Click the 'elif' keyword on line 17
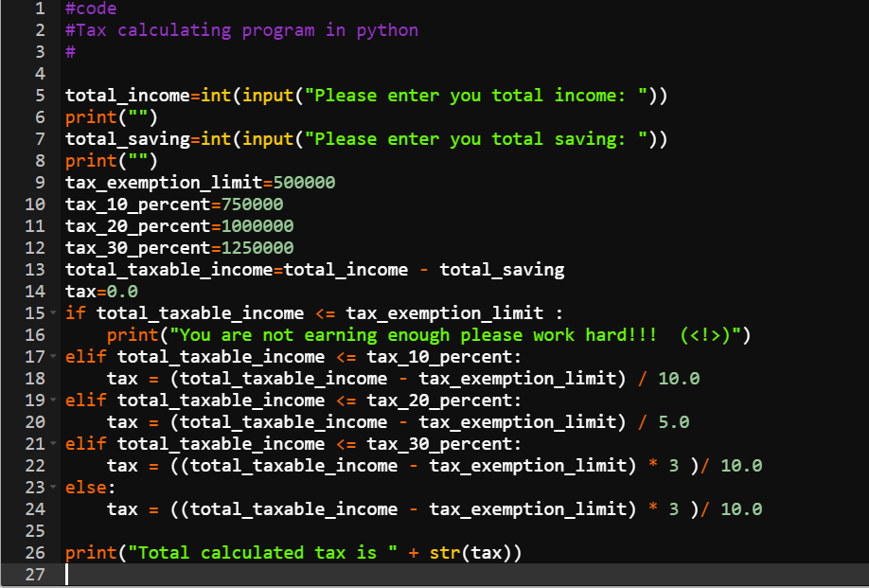 pos(86,356)
